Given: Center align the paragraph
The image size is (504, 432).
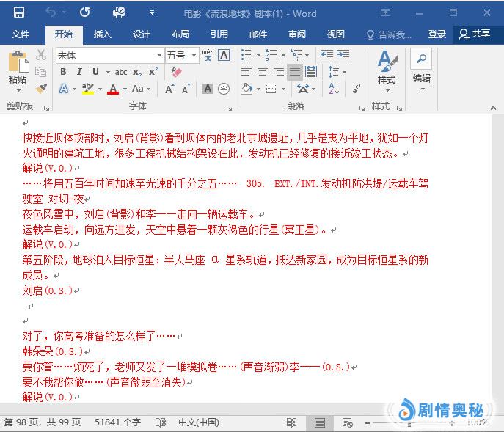Looking at the screenshot, I should 262,72.
